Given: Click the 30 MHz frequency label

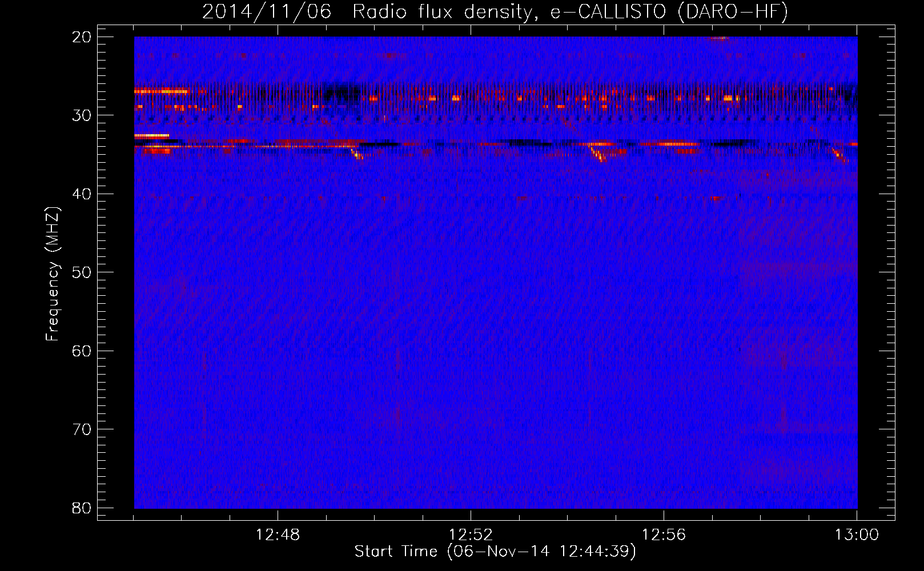Looking at the screenshot, I should click(x=82, y=115).
